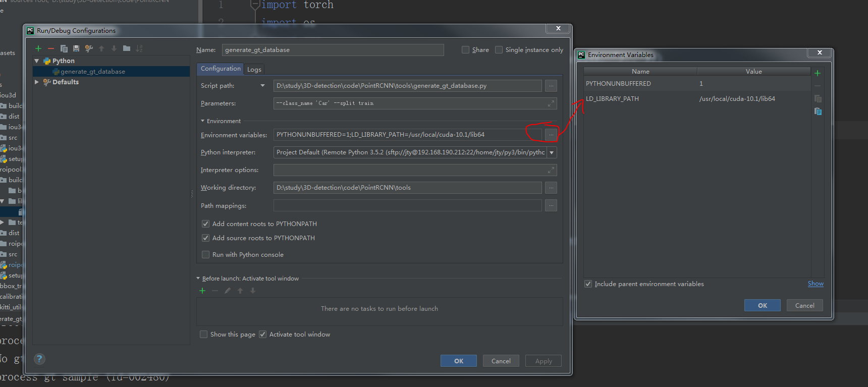
Task: Uncheck Add source roots to PYTHONPATH
Action: coord(205,238)
